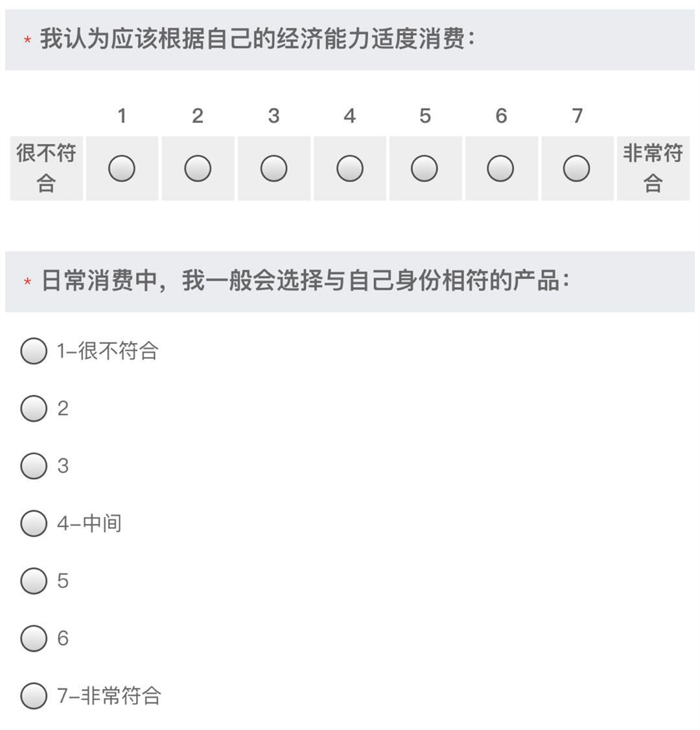This screenshot has width=700, height=730.
Task: Select the "7-非常符合" radio button
Action: (34, 696)
